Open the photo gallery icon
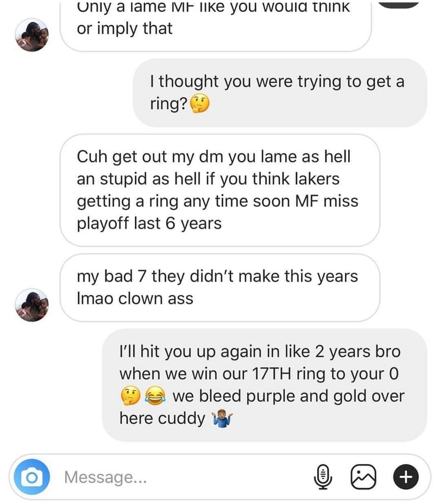Screen dimensions: 440x504 coord(363,477)
